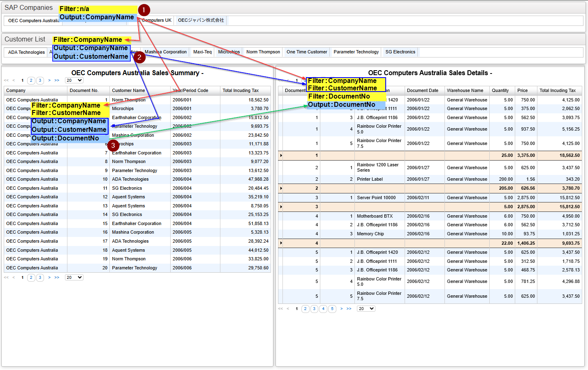The image size is (588, 370).
Task: Open page 3 in top Sales Summary pager
Action: (40, 80)
